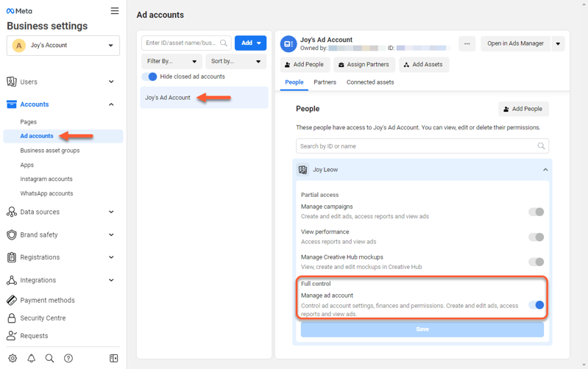
Task: Toggle Manage campaigns permission switch
Action: pos(536,212)
